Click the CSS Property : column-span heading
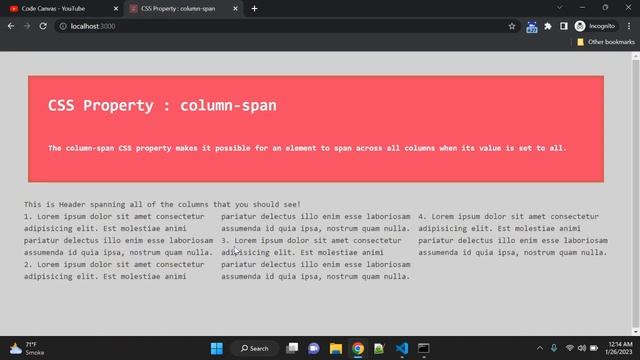This screenshot has width=640, height=360. [162, 105]
